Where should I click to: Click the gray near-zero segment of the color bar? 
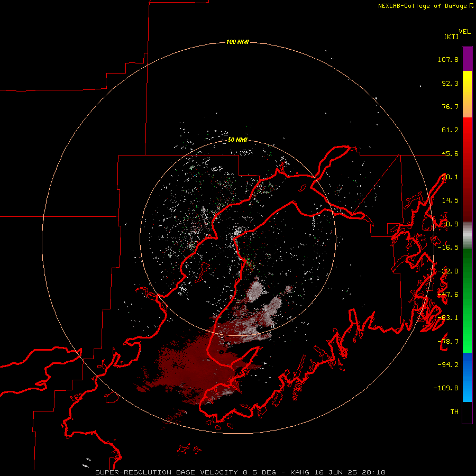[467, 235]
